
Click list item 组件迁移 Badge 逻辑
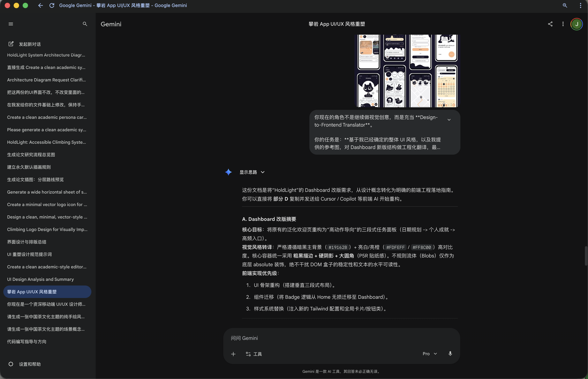(321, 297)
